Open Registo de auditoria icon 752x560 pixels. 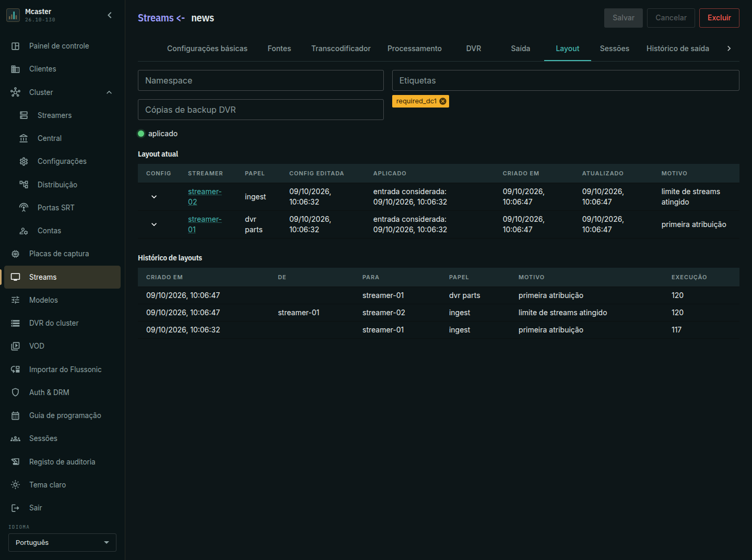click(x=16, y=462)
